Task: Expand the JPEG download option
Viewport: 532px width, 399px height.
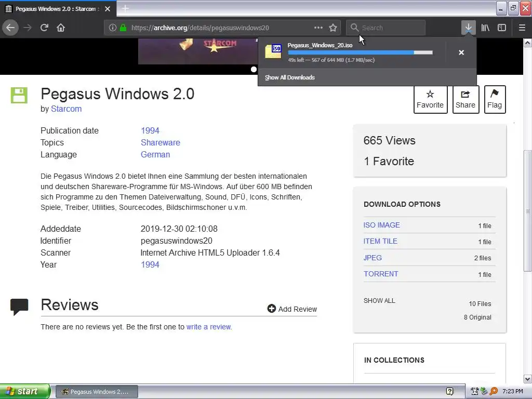Action: pyautogui.click(x=373, y=258)
